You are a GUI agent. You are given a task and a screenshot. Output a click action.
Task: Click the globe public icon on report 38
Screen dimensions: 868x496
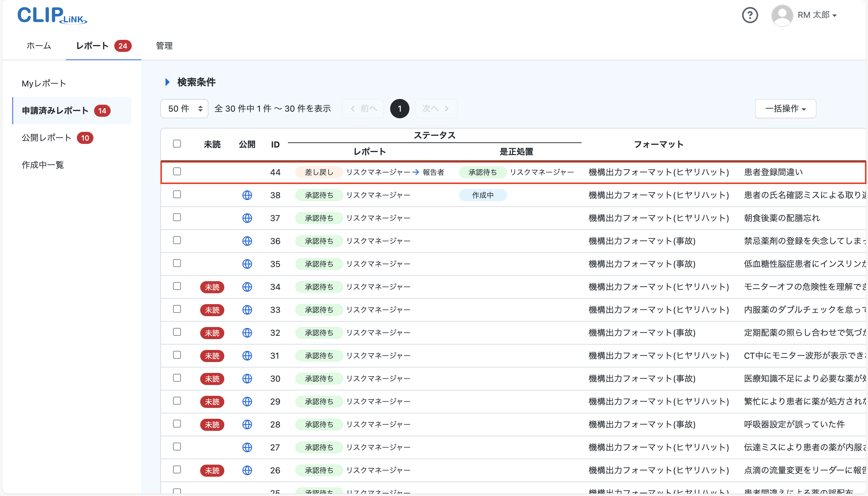coord(247,195)
